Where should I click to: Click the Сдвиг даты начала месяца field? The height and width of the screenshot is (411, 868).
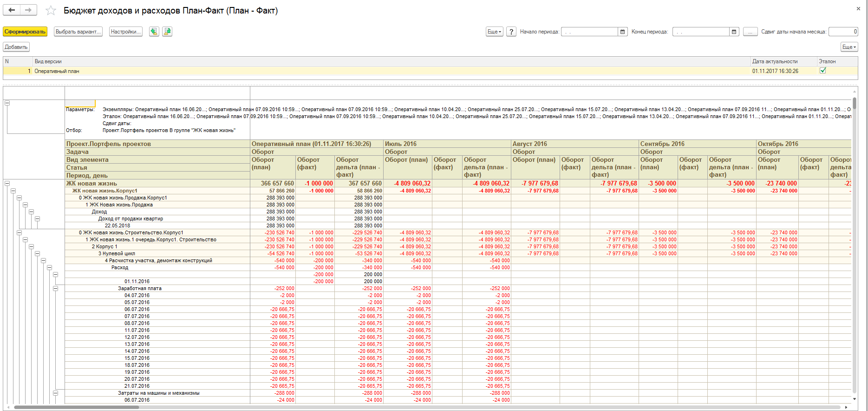click(843, 32)
